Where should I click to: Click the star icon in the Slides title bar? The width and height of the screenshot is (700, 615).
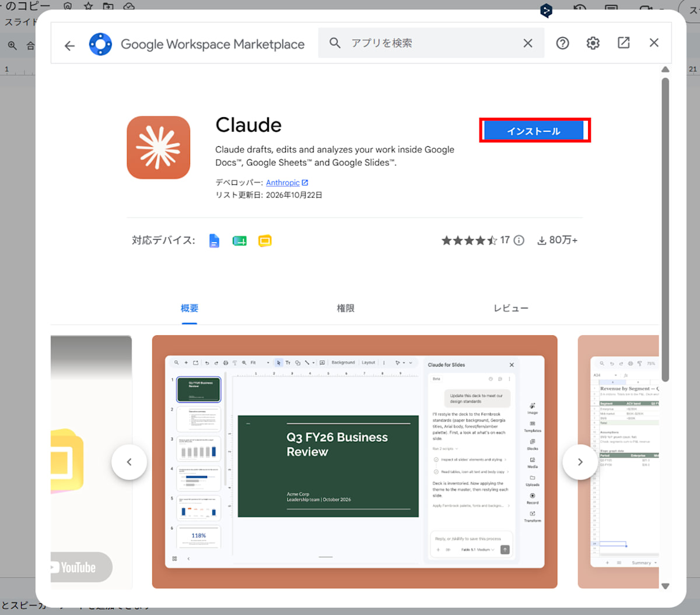coord(88,6)
